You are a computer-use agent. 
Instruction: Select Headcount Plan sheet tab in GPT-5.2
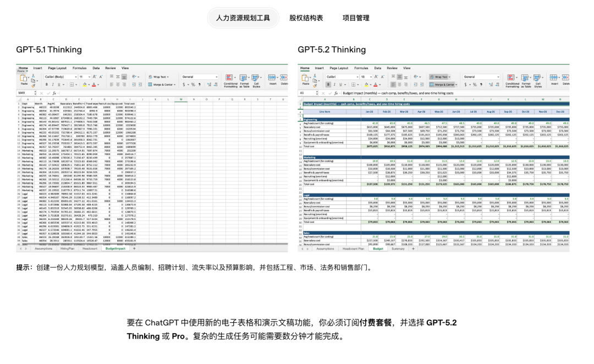coord(353,249)
